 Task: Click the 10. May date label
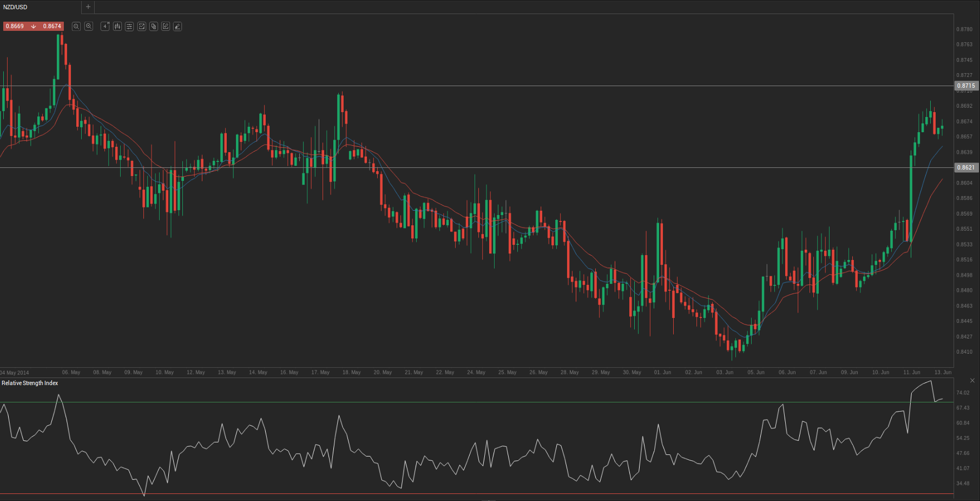165,373
